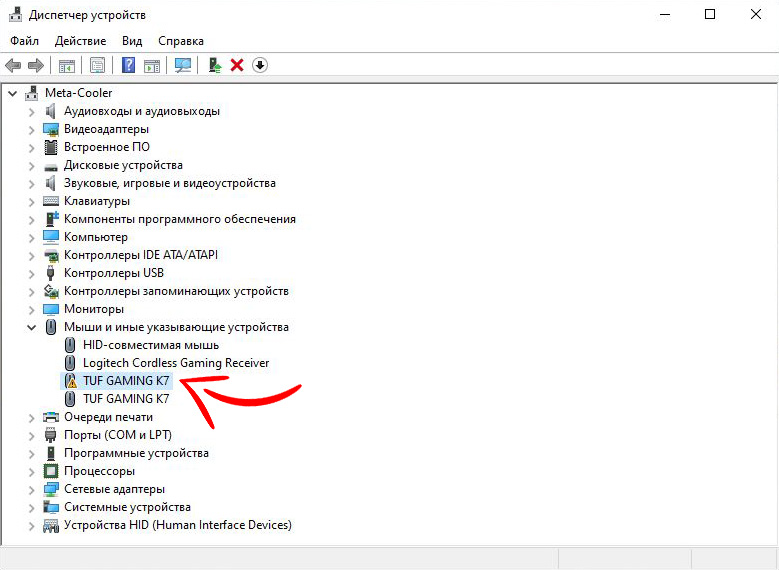Expand the Видеоадаптеры category arrow

point(32,130)
